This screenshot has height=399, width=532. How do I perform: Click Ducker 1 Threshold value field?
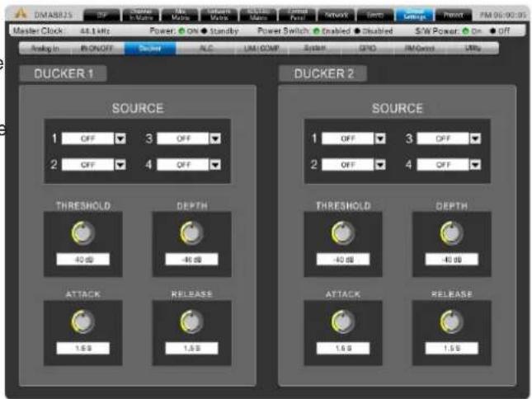point(83,260)
